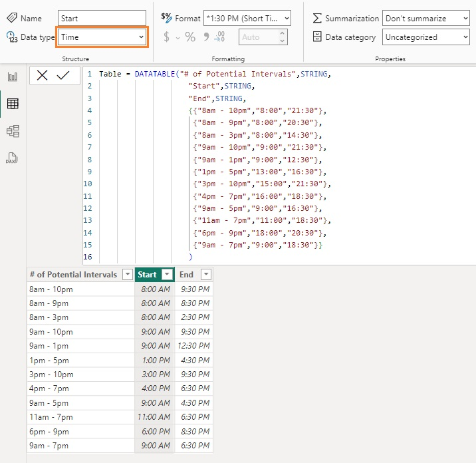Open filter dropdown for End column
Image resolution: width=476 pixels, height=463 pixels.
(206, 274)
